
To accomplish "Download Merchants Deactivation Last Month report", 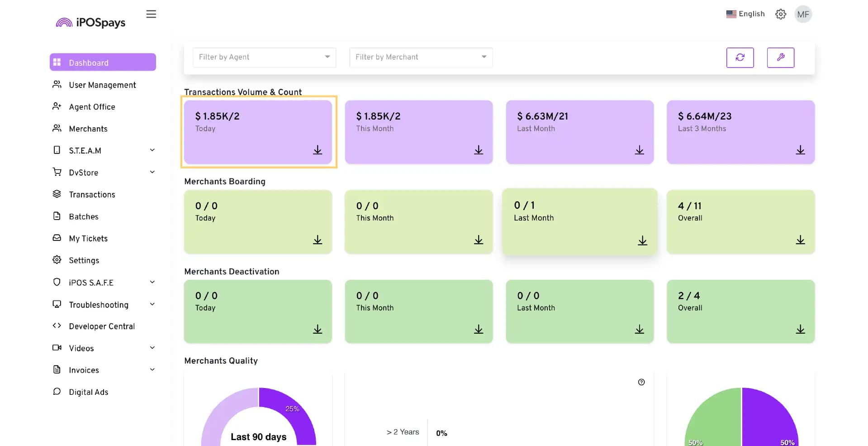I will click(639, 330).
